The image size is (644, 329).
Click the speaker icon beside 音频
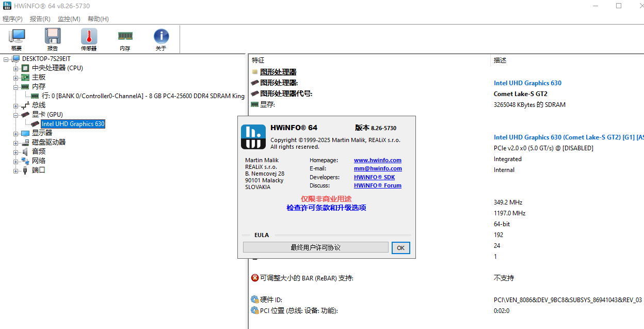(x=25, y=152)
